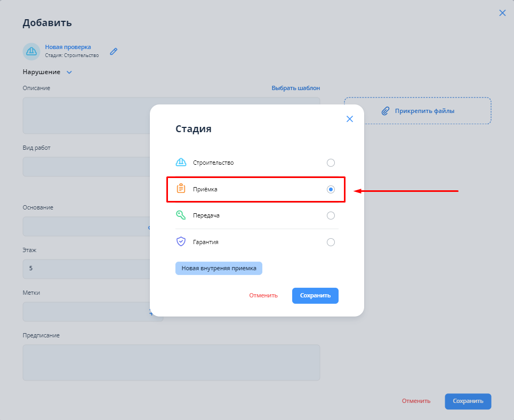Click the round helmet avatar near Новая проверка

point(31,51)
